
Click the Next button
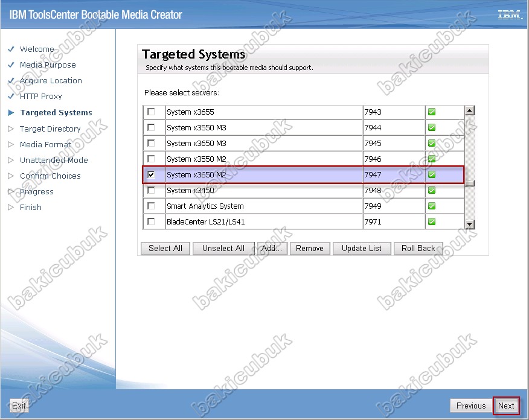pos(506,406)
